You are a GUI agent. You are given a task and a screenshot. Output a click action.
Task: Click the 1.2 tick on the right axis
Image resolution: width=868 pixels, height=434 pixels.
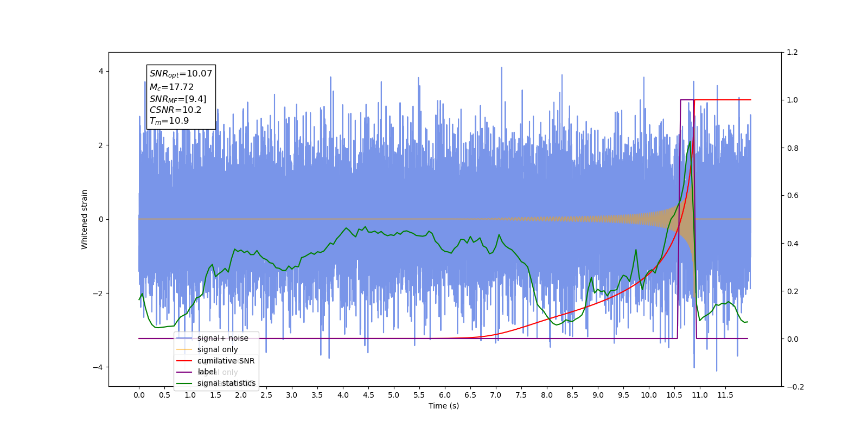tap(792, 53)
